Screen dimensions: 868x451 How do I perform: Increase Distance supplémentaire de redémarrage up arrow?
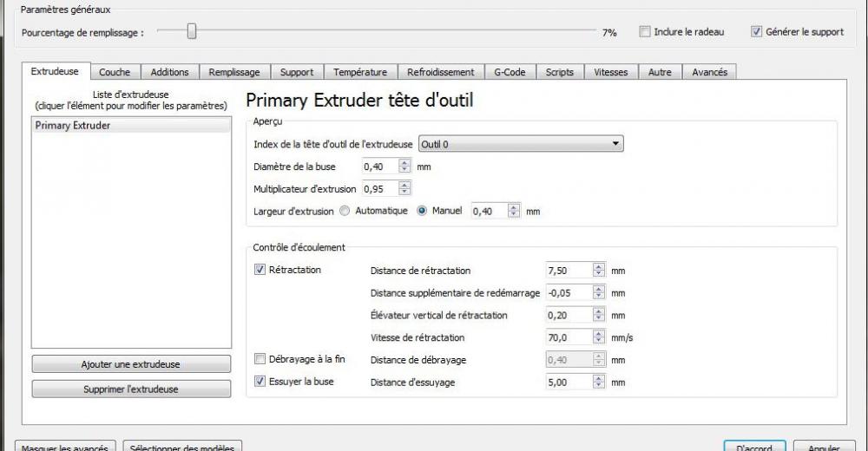click(x=598, y=289)
